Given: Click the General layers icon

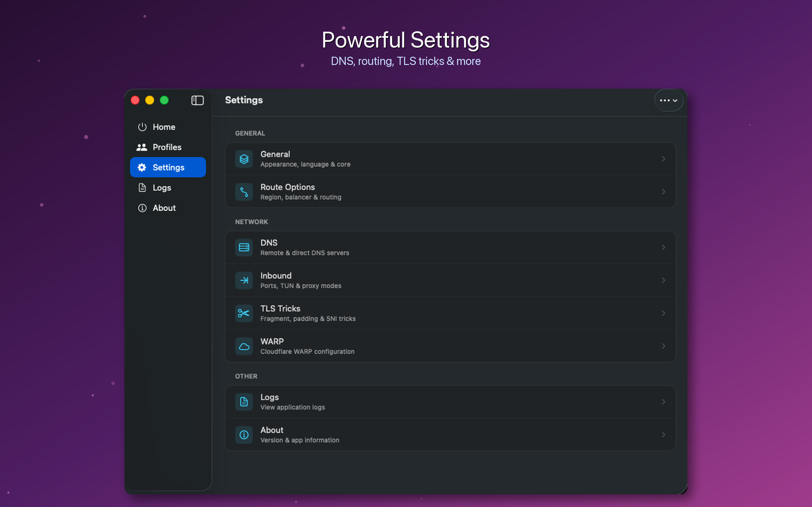Looking at the screenshot, I should [x=244, y=159].
